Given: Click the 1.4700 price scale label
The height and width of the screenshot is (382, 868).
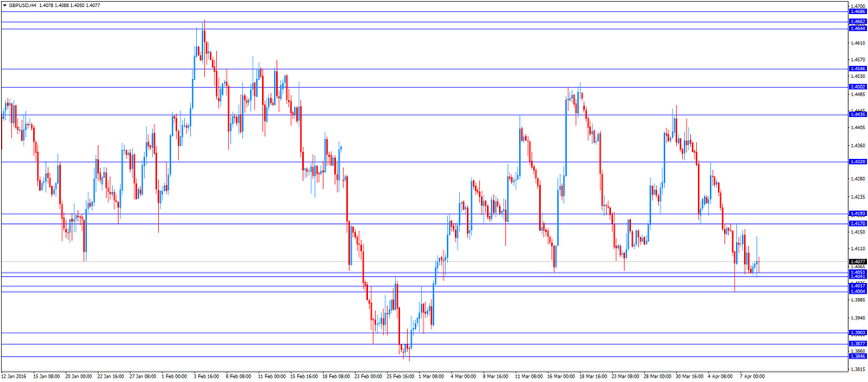Looking at the screenshot, I should coord(857,7).
